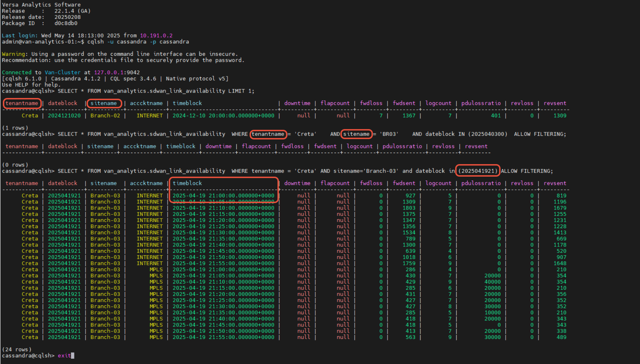Click the "Warning:" label in the terminal
The width and height of the screenshot is (640, 364).
pyautogui.click(x=15, y=54)
